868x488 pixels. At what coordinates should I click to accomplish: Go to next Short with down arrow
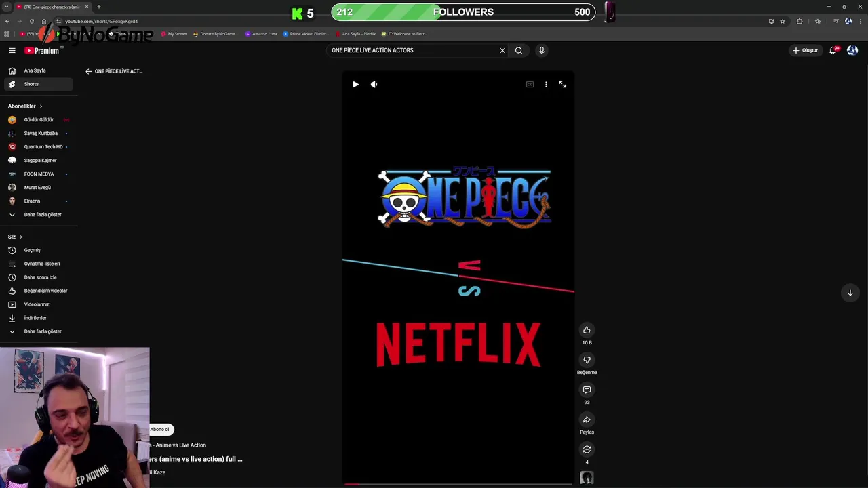(x=850, y=293)
